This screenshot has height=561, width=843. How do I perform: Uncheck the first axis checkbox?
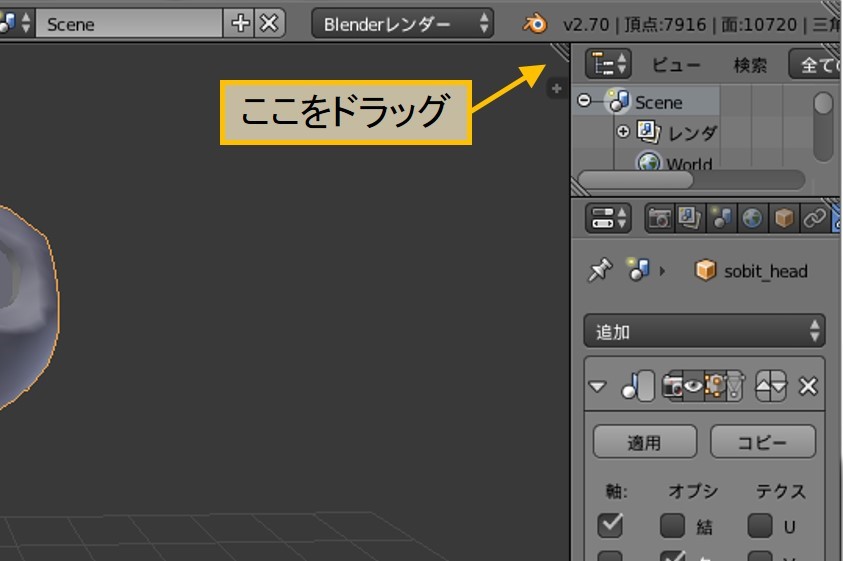click(609, 525)
